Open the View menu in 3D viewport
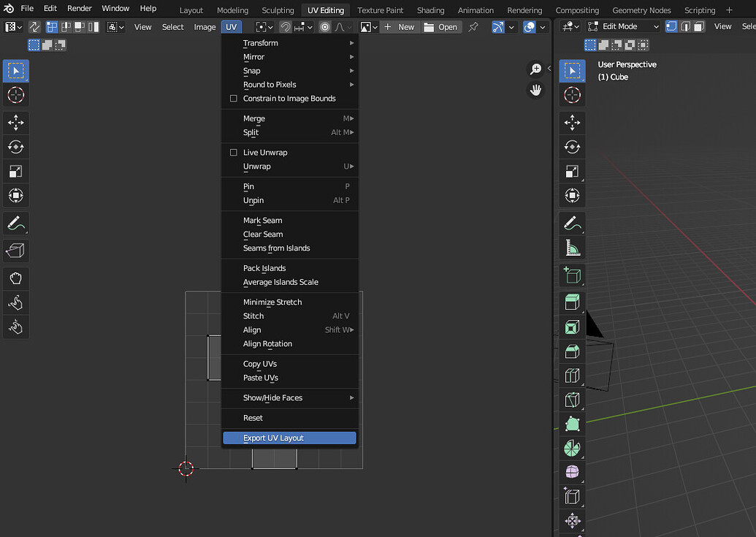This screenshot has height=537, width=756. click(x=722, y=26)
